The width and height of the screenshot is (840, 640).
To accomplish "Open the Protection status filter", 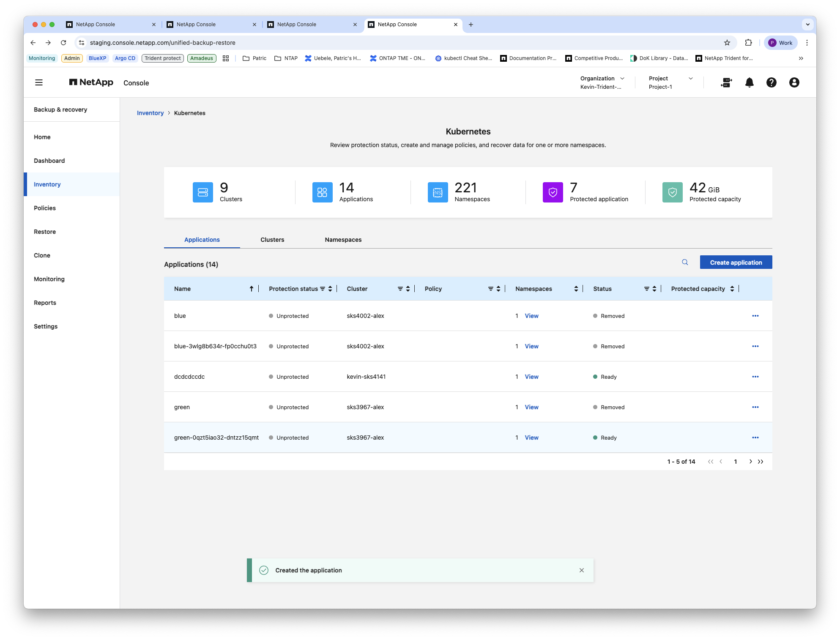I will (x=323, y=289).
